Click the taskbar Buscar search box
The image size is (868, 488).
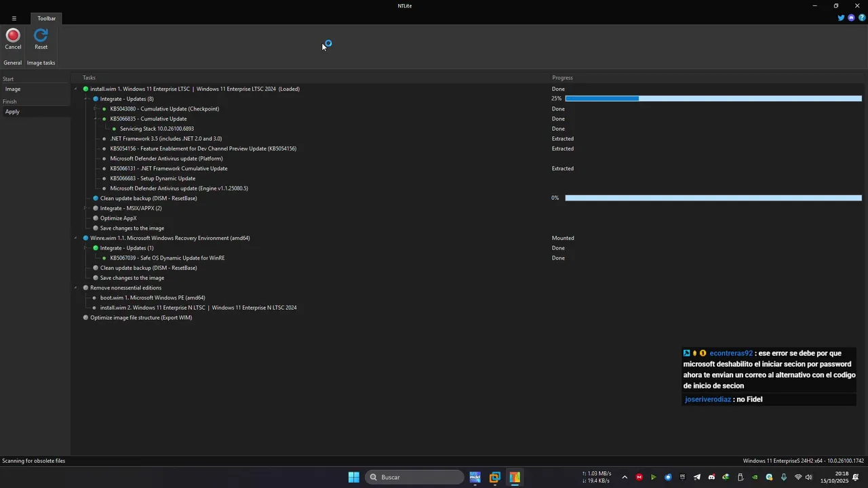[x=414, y=477]
